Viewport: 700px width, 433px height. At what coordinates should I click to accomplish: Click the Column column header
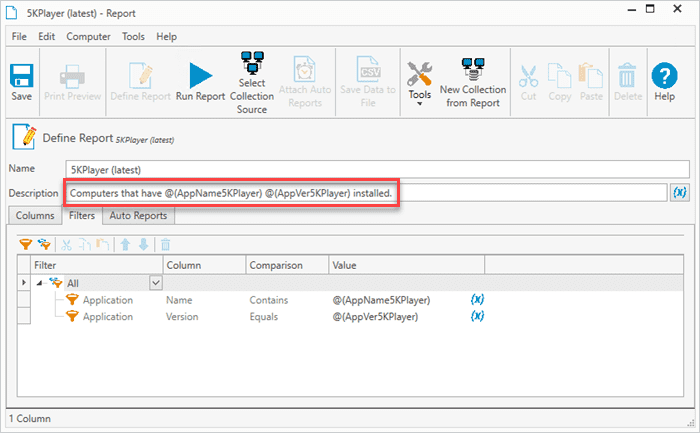pyautogui.click(x=204, y=265)
